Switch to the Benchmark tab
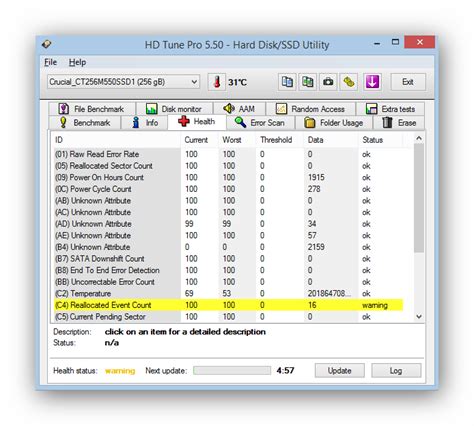The width and height of the screenshot is (474, 426). pyautogui.click(x=85, y=123)
